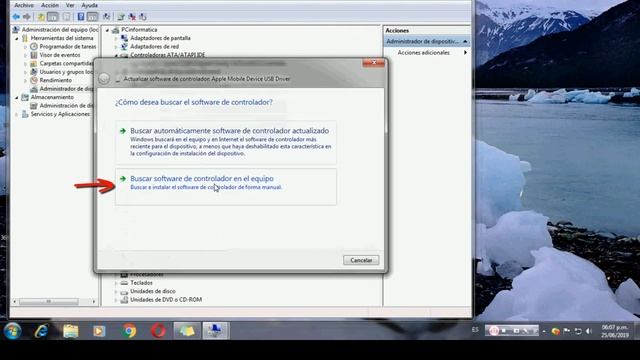Expand the Adaptadores de red category

point(116,47)
